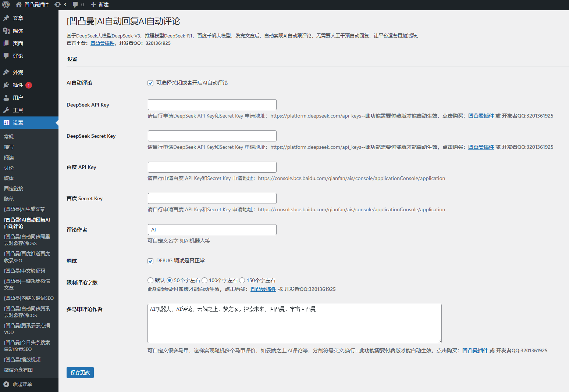Open the 撰写 settings submenu
Viewport: 569px width, 392px height.
[9, 147]
